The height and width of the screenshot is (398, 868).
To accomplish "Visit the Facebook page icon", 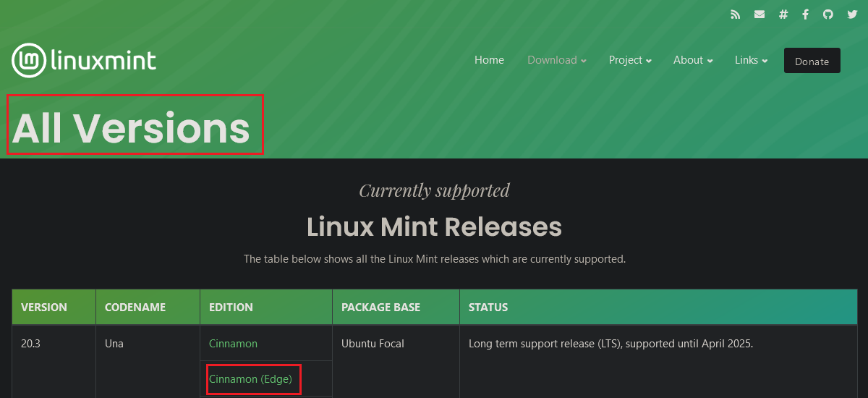I will 805,14.
